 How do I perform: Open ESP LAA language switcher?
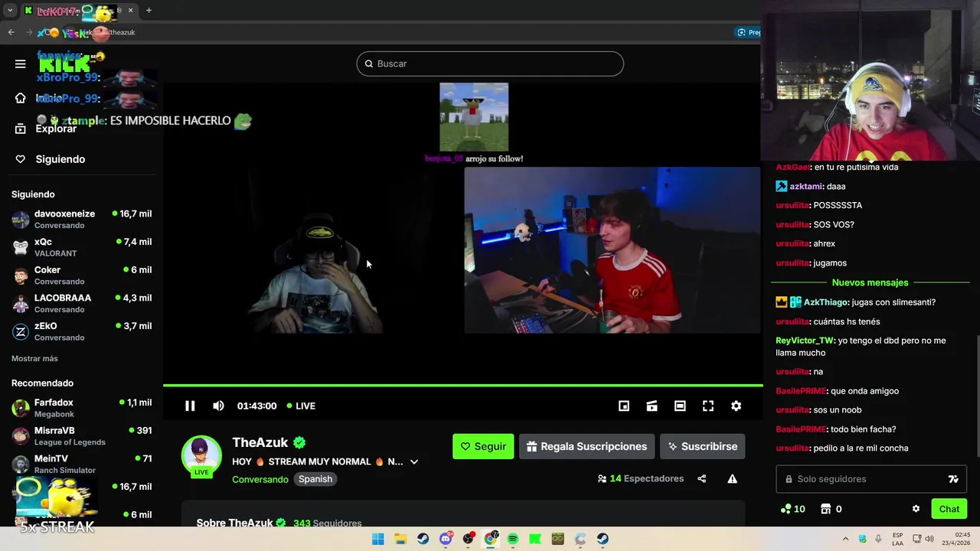click(897, 539)
